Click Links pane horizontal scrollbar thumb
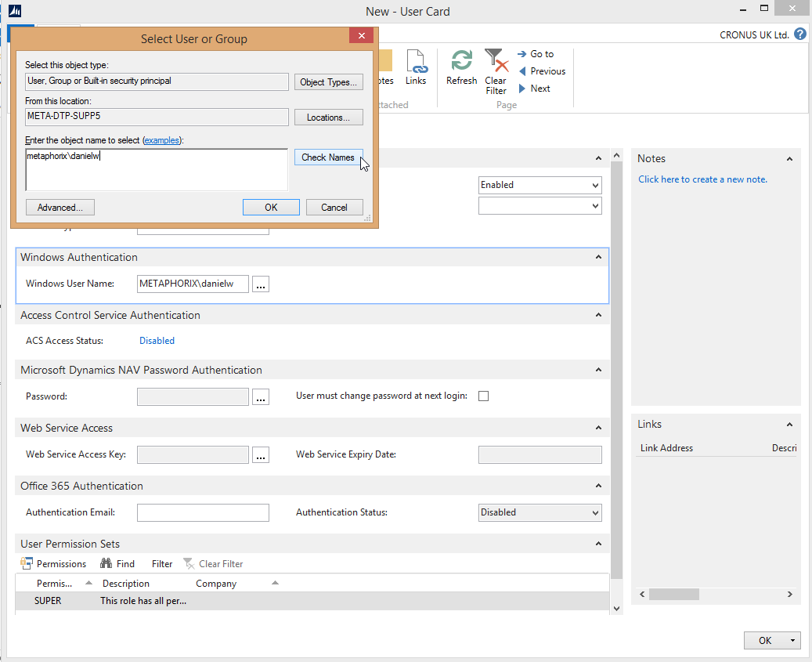This screenshot has height=662, width=812. point(673,594)
